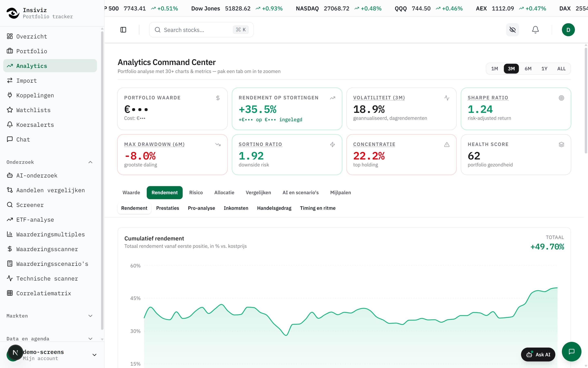Click the Watchlists star icon
Screen dimensions: 588x368
(10, 110)
